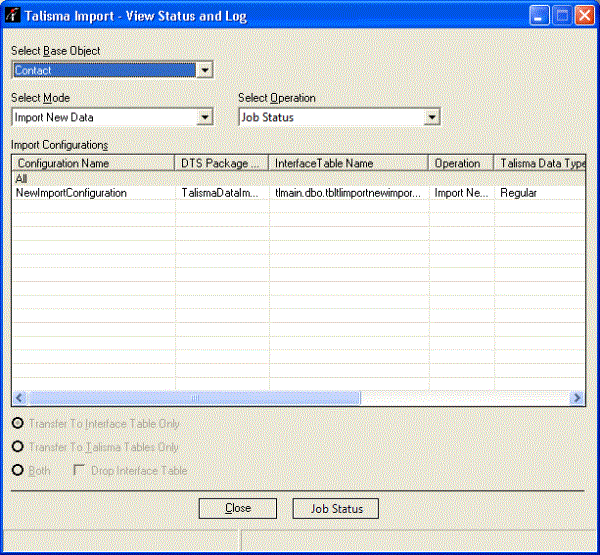
Task: Toggle the Drop Interface Table checkbox
Action: point(79,470)
